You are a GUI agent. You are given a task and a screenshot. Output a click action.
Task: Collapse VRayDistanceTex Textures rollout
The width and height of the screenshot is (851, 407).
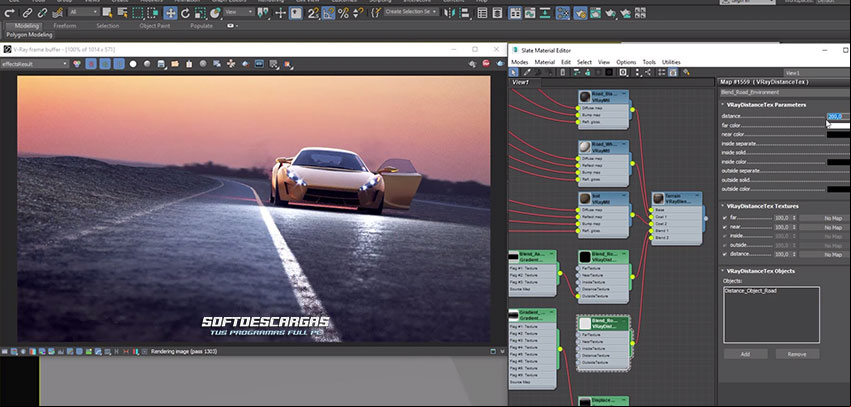click(723, 206)
